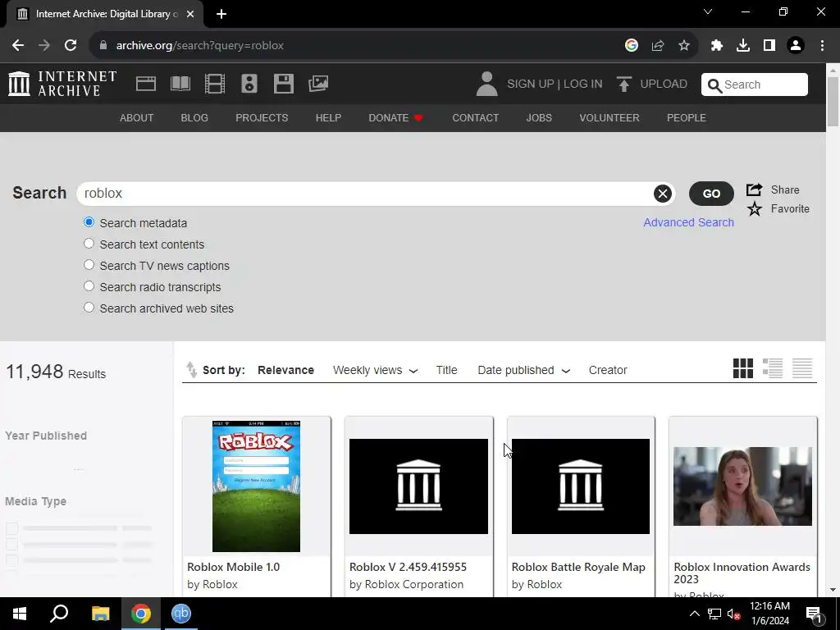
Task: Sort results by Relevance
Action: pyautogui.click(x=285, y=370)
